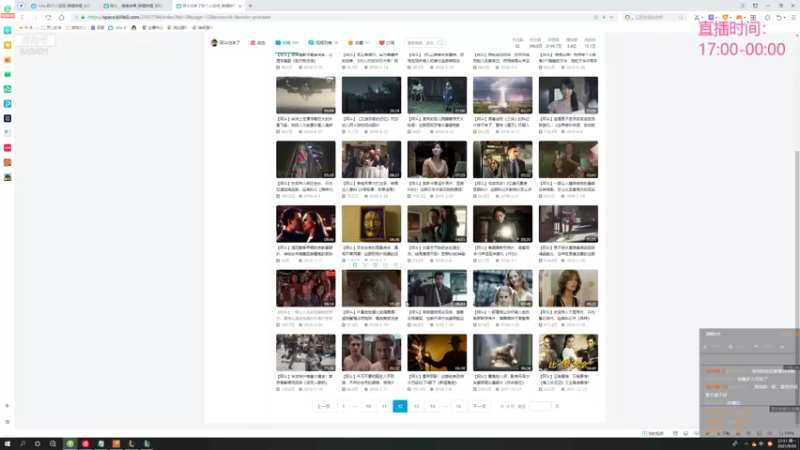Click the sidebar menu icon below plus
800x450 pixels.
tap(7, 422)
